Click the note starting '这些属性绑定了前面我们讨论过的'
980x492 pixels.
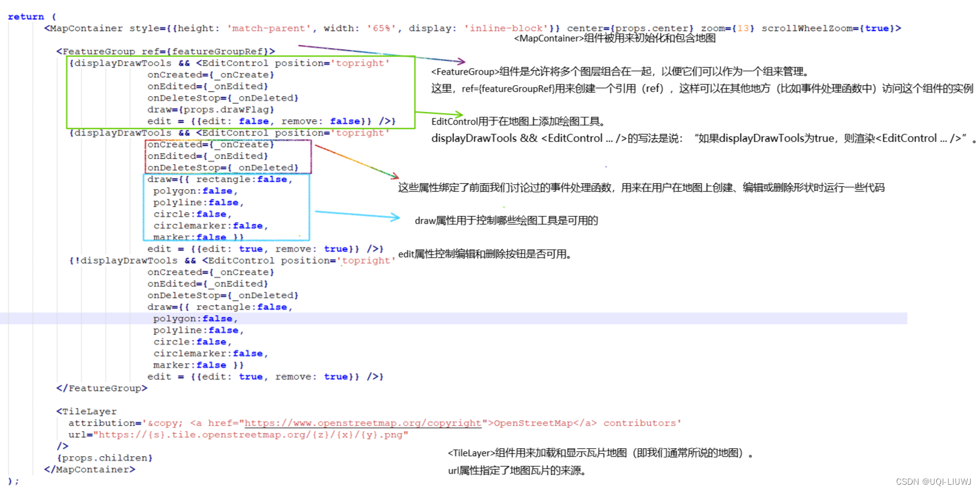pyautogui.click(x=641, y=188)
